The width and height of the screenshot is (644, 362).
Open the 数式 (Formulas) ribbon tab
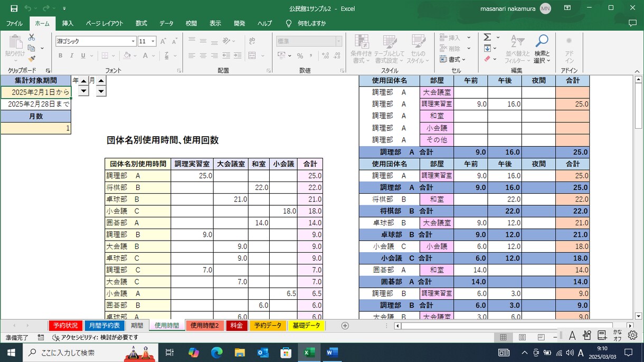(x=141, y=23)
